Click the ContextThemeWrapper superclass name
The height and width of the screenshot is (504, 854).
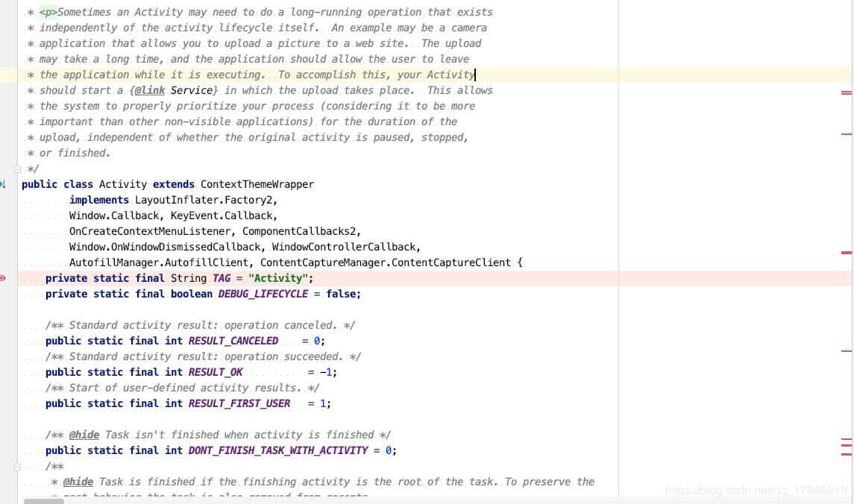(x=257, y=184)
